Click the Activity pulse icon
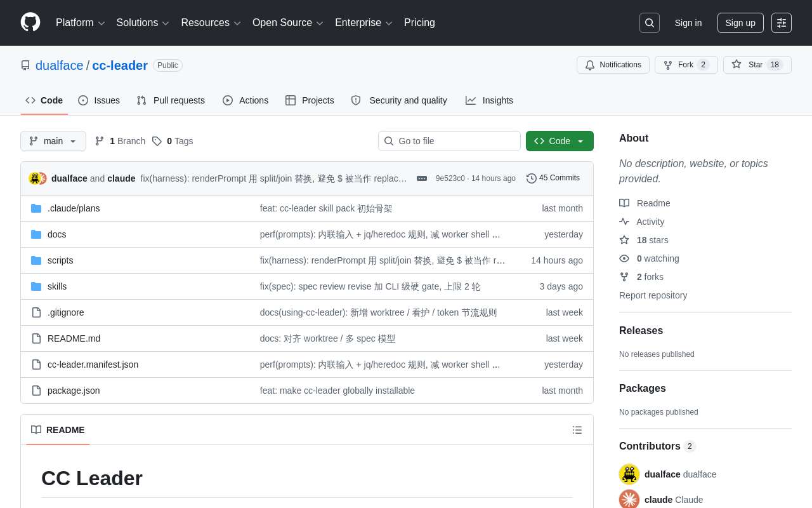812x508 pixels. pos(624,222)
